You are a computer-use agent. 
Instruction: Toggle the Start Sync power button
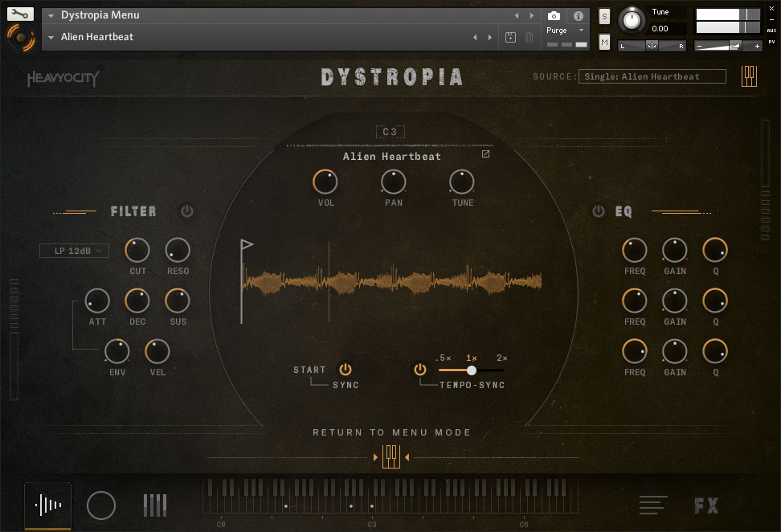346,370
